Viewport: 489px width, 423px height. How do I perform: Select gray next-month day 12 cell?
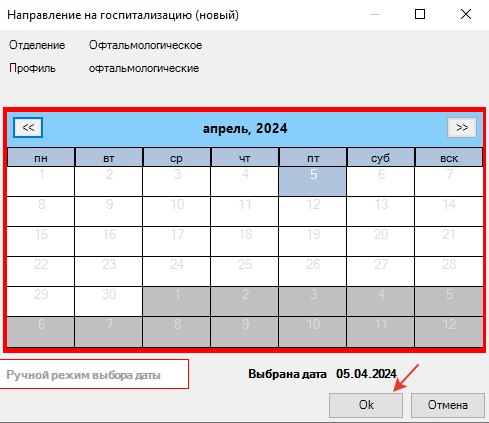coord(449,331)
